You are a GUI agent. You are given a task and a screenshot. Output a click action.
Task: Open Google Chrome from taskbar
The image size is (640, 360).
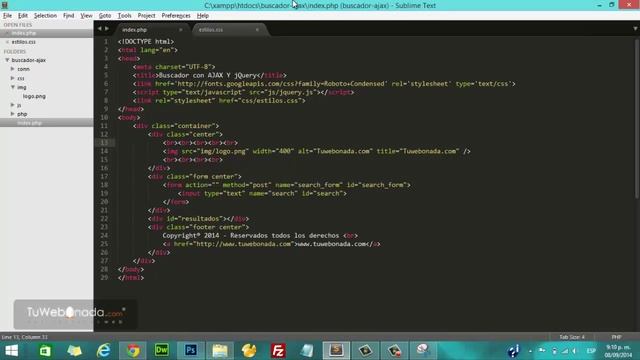coord(133,351)
